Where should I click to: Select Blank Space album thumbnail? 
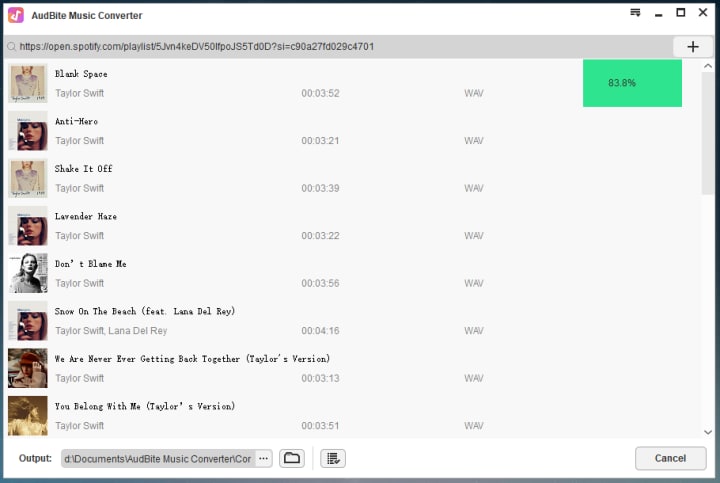coord(28,83)
